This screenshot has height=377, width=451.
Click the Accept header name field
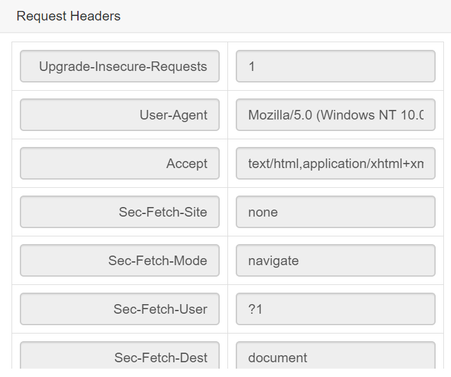pos(120,163)
